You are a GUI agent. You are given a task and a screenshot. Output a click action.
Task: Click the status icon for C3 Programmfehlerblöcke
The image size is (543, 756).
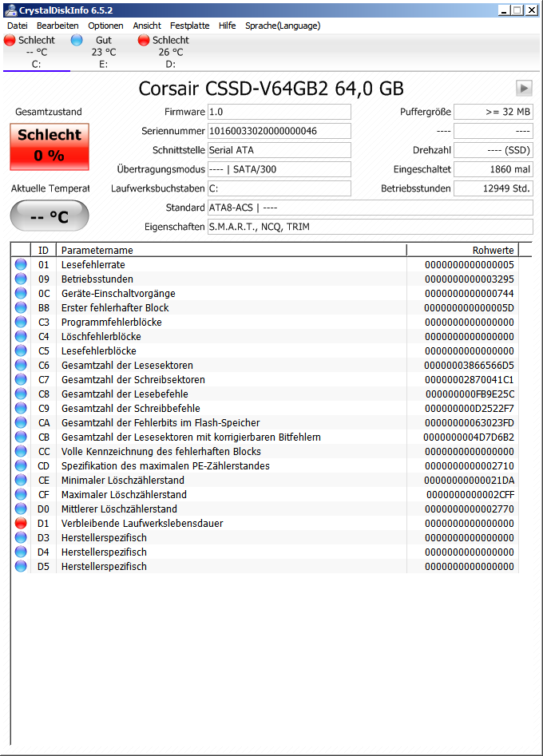tap(21, 322)
